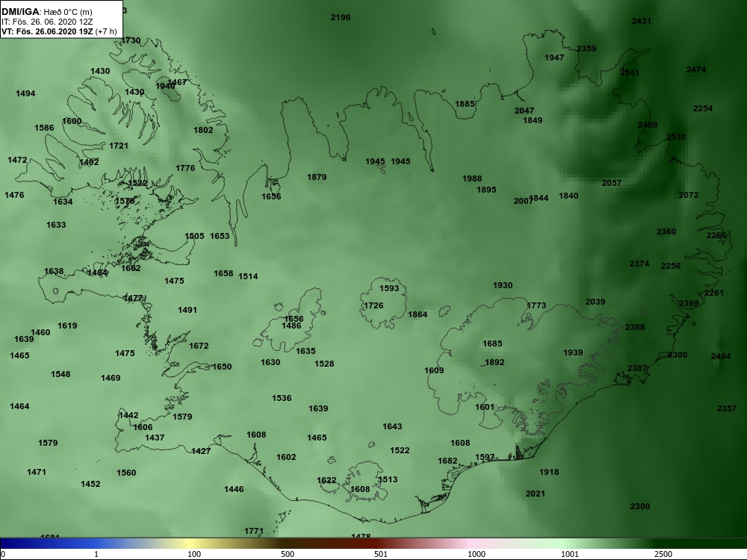This screenshot has width=747, height=560.
Task: Click the map value 2057
Action: pos(612,183)
